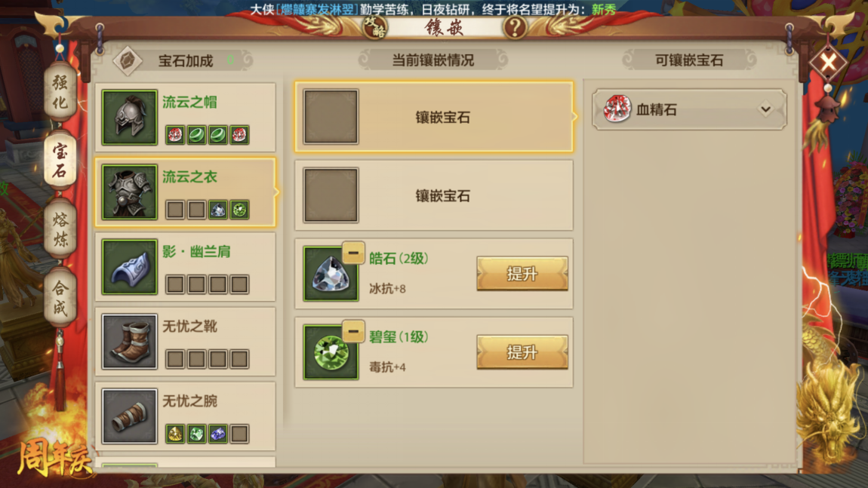Click 提升 button for 皓石
The width and height of the screenshot is (868, 488).
pyautogui.click(x=522, y=273)
